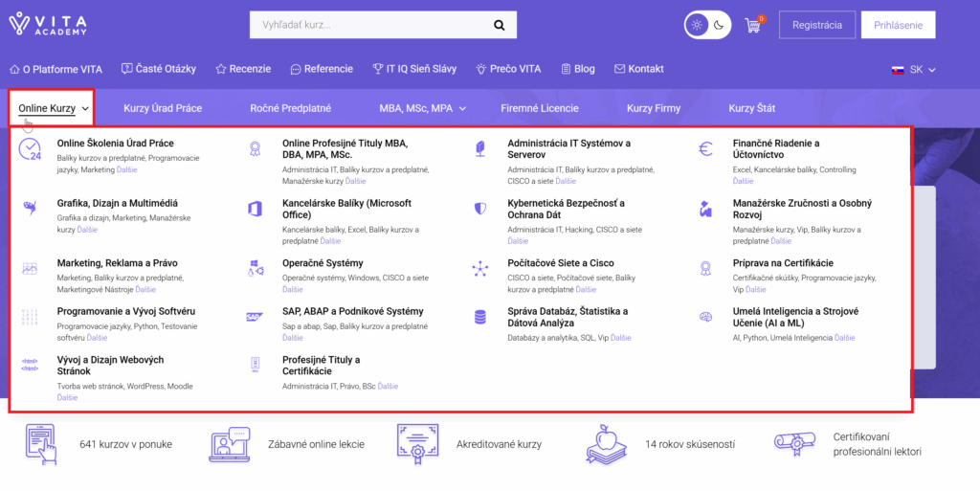Click the Finančné Riadenie euro icon
The image size is (980, 491).
pyautogui.click(x=705, y=149)
